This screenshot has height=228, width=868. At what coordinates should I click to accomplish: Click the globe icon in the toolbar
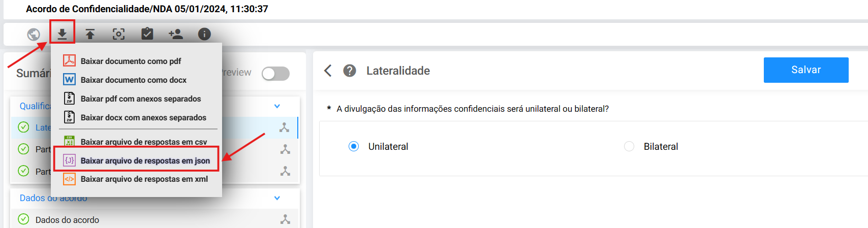point(34,34)
